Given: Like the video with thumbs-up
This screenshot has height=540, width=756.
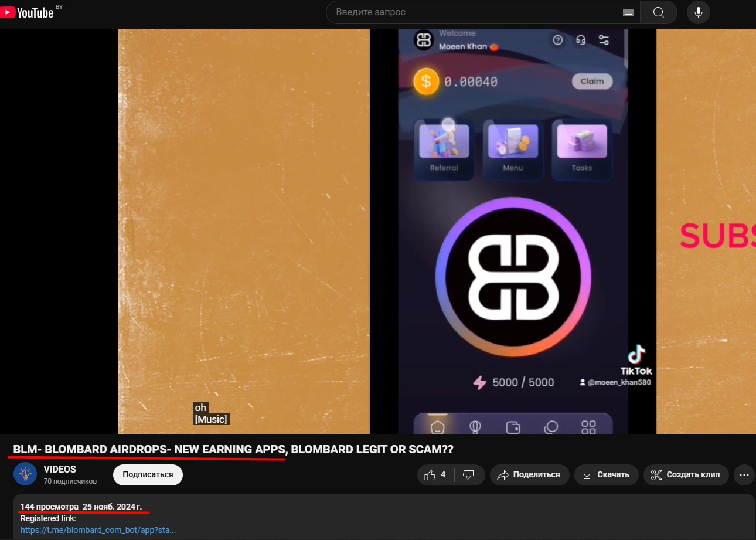Looking at the screenshot, I should 434,475.
